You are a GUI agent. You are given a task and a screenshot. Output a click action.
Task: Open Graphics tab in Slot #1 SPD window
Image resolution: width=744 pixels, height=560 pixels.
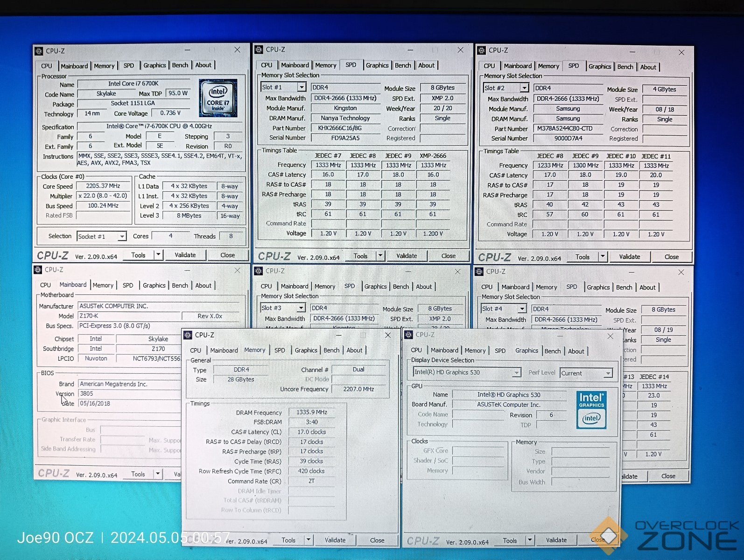click(x=377, y=65)
